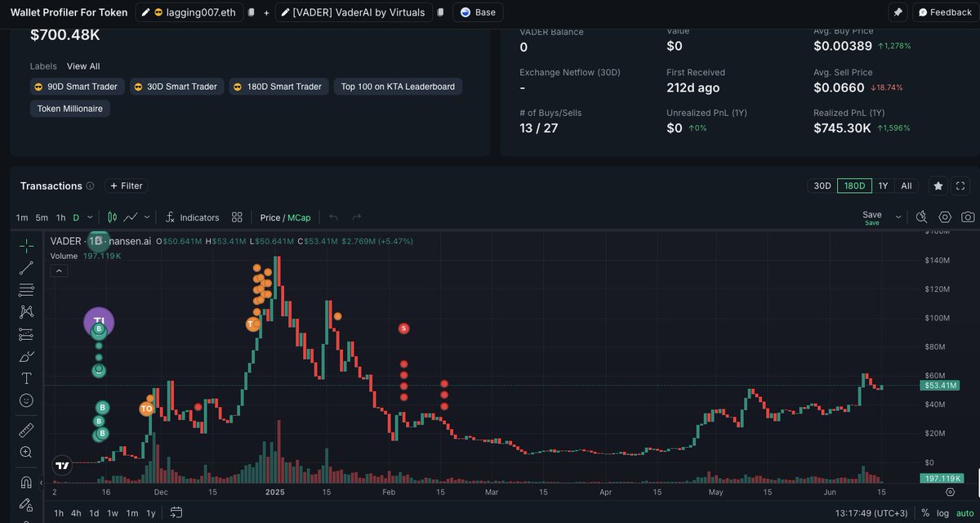980x523 pixels.
Task: Open the Indicators menu
Action: tap(192, 217)
